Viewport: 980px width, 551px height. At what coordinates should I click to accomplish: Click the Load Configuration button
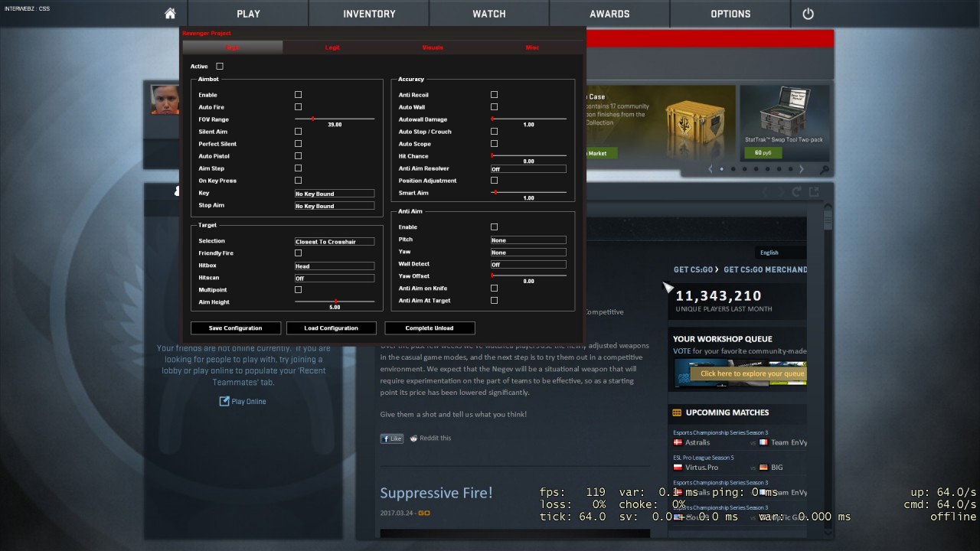click(x=332, y=328)
